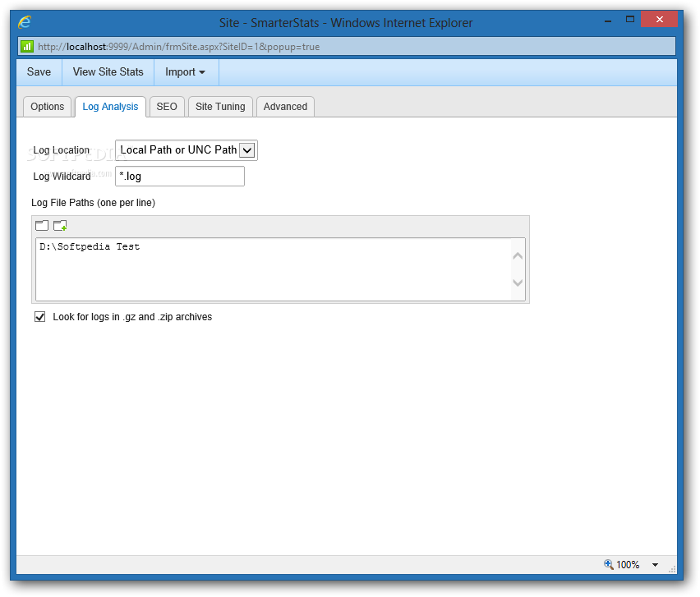The height and width of the screenshot is (597, 700).
Task: Click the address bar URL
Action: (178, 47)
